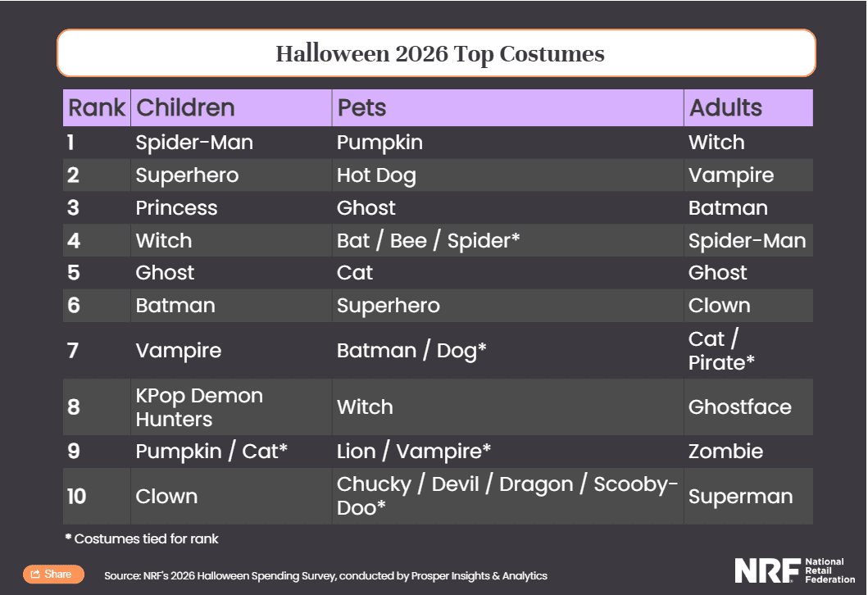Screen dimensions: 868x595
Task: Click the National Retail Federation text
Action: (829, 570)
